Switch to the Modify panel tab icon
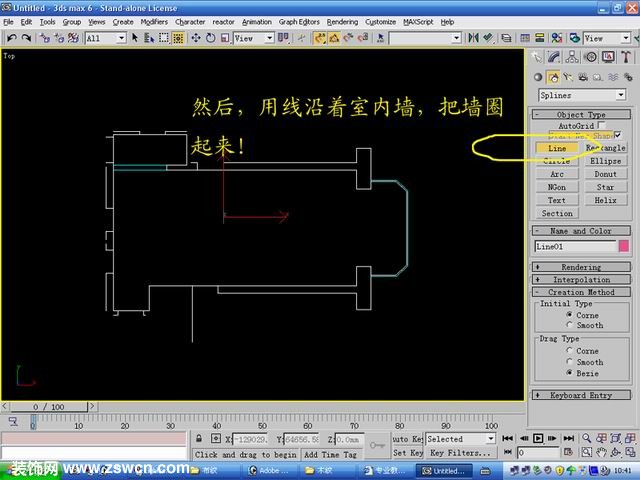Viewport: 640px width, 480px height. [554, 57]
